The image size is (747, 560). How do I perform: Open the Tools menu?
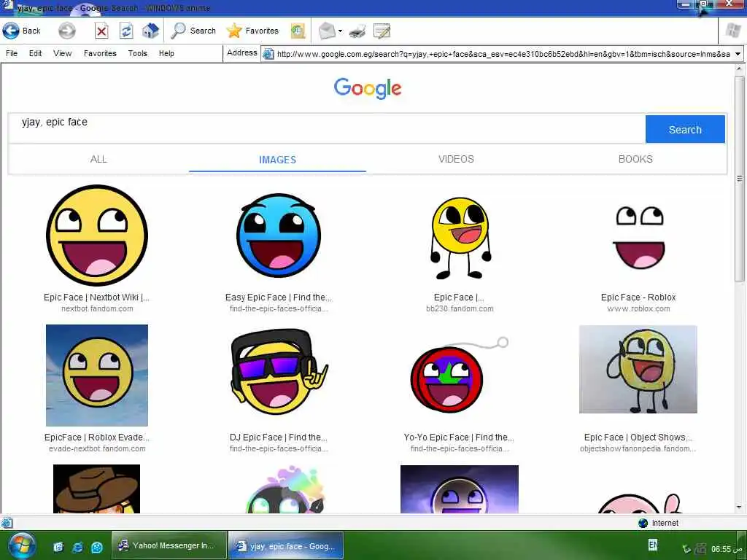tap(138, 53)
